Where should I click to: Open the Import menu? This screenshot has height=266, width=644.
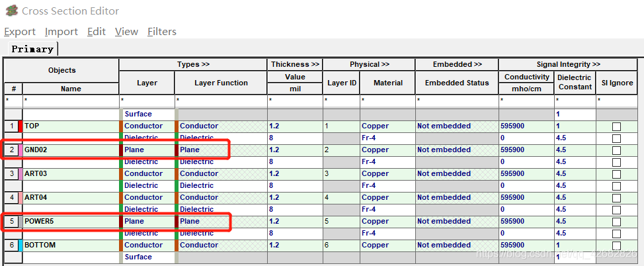pos(61,32)
